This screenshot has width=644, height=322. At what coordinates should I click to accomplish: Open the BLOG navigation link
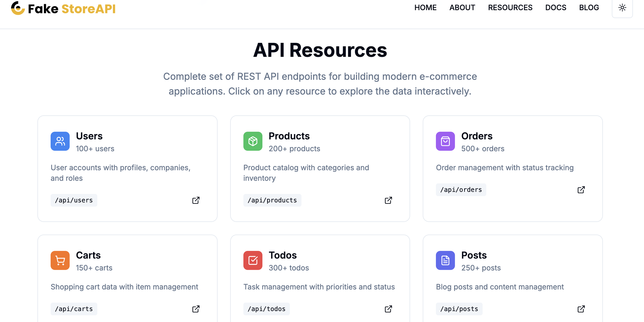(x=589, y=8)
